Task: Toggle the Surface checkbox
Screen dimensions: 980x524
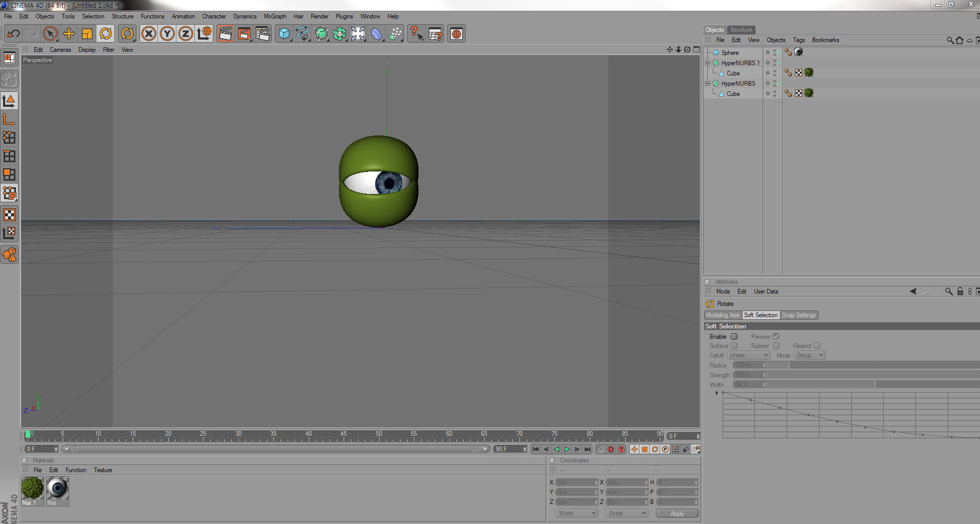Action: (x=734, y=346)
